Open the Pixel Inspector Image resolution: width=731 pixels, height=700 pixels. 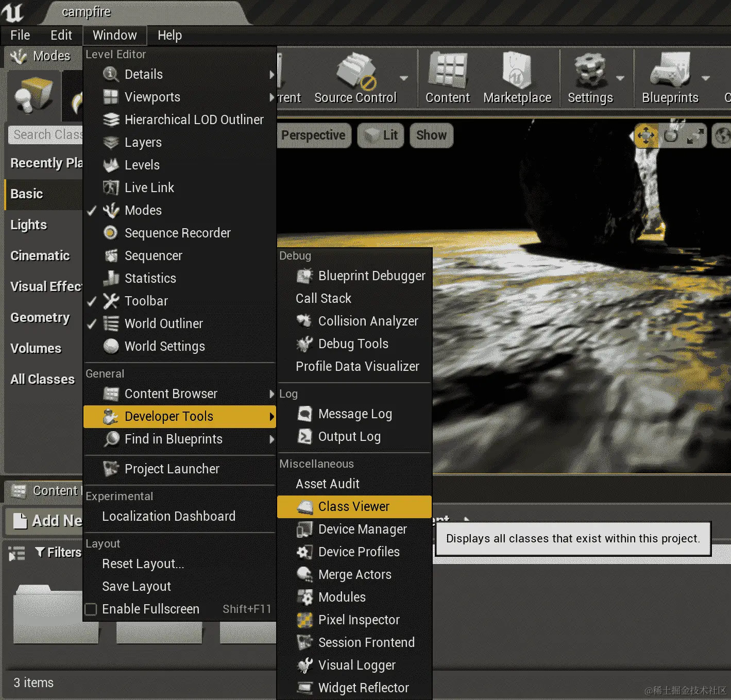[x=354, y=620]
